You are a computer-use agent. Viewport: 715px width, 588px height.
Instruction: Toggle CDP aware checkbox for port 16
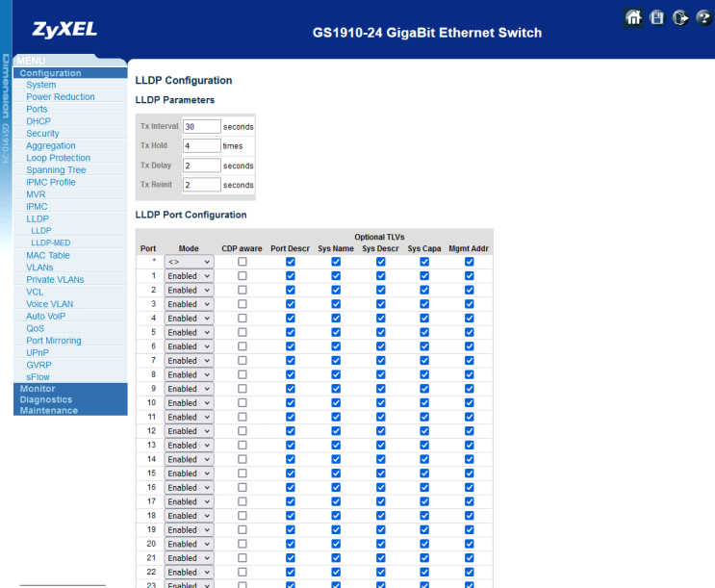pyautogui.click(x=243, y=488)
